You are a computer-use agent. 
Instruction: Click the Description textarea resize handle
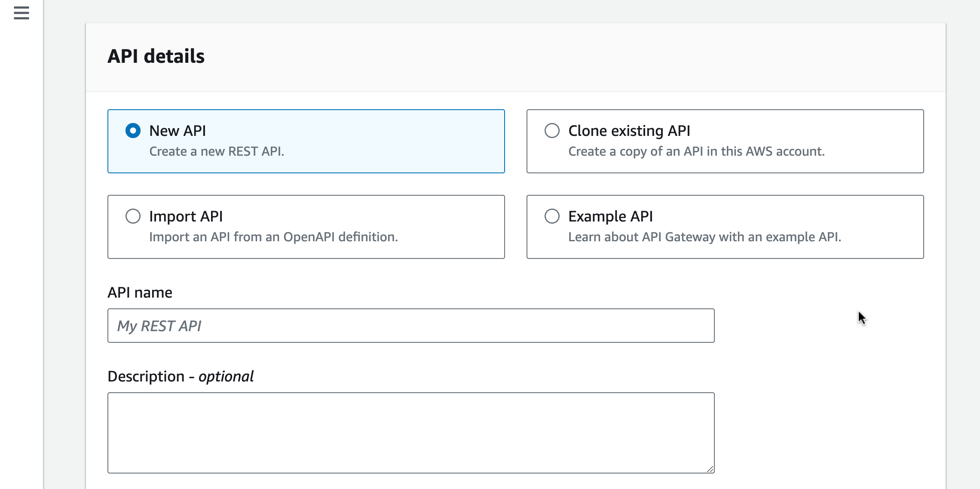tap(710, 469)
